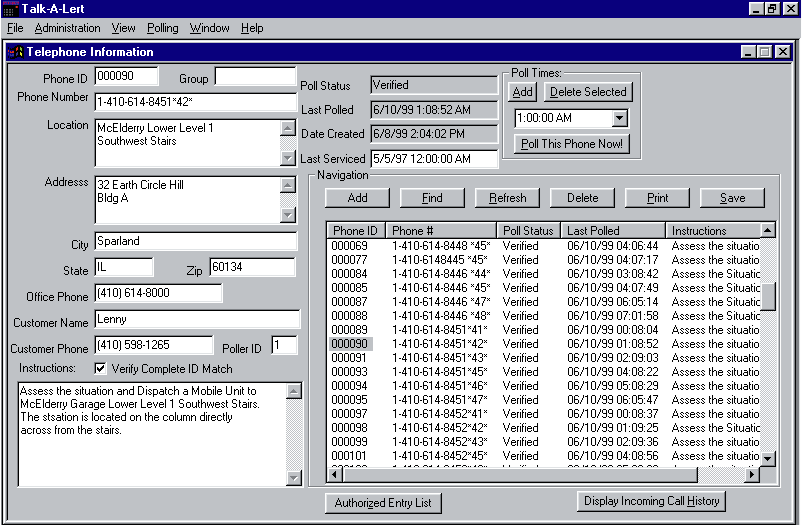The height and width of the screenshot is (525, 802).
Task: Select row with Phone ID 000069
Action: (x=544, y=246)
